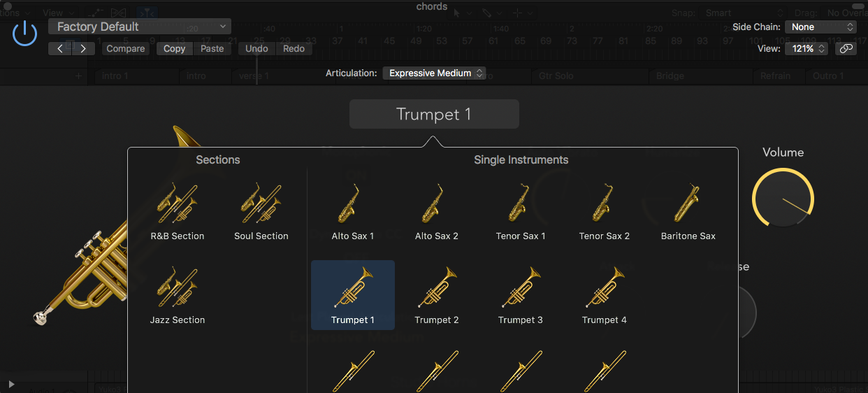Image resolution: width=868 pixels, height=393 pixels.
Task: Select the R&B Section horn group
Action: (x=178, y=210)
